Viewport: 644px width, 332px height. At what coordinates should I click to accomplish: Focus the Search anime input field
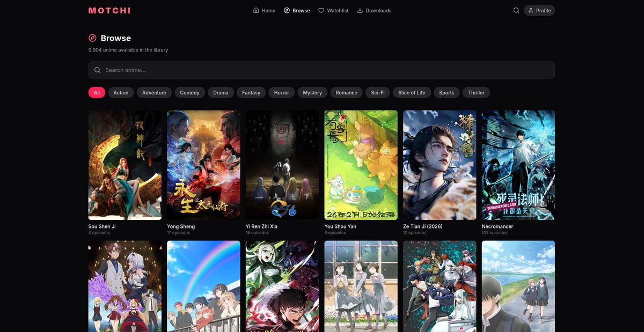tap(321, 70)
